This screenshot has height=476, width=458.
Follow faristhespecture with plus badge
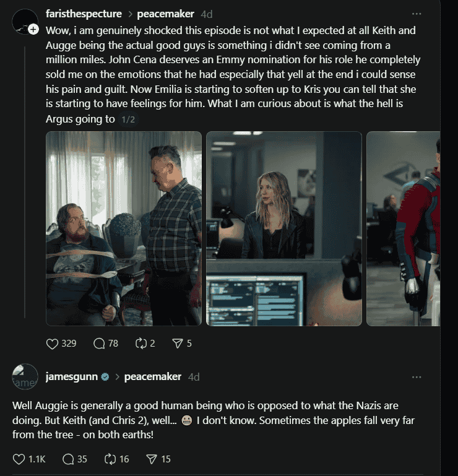pyautogui.click(x=33, y=30)
